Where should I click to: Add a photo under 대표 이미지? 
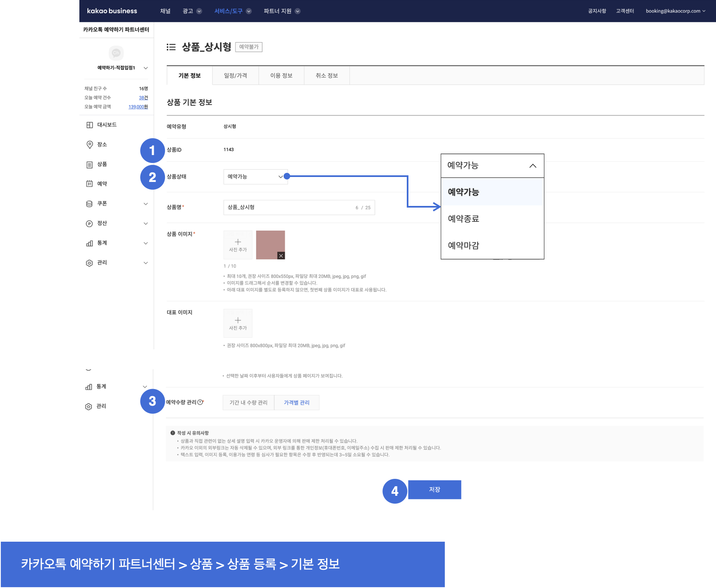coord(238,323)
